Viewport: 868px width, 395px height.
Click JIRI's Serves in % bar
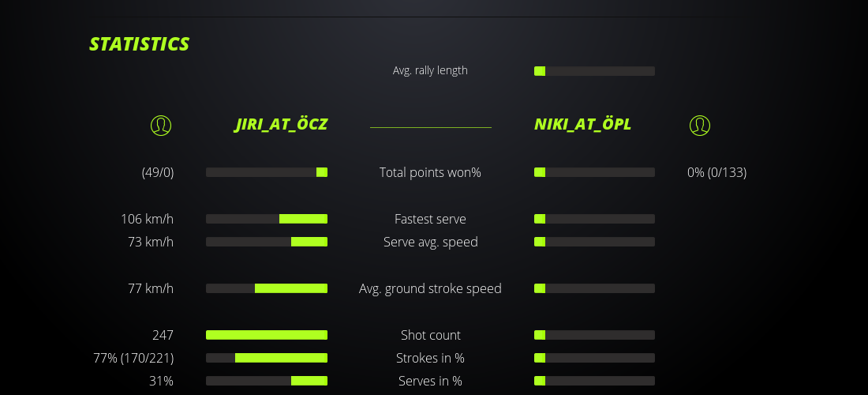point(267,381)
